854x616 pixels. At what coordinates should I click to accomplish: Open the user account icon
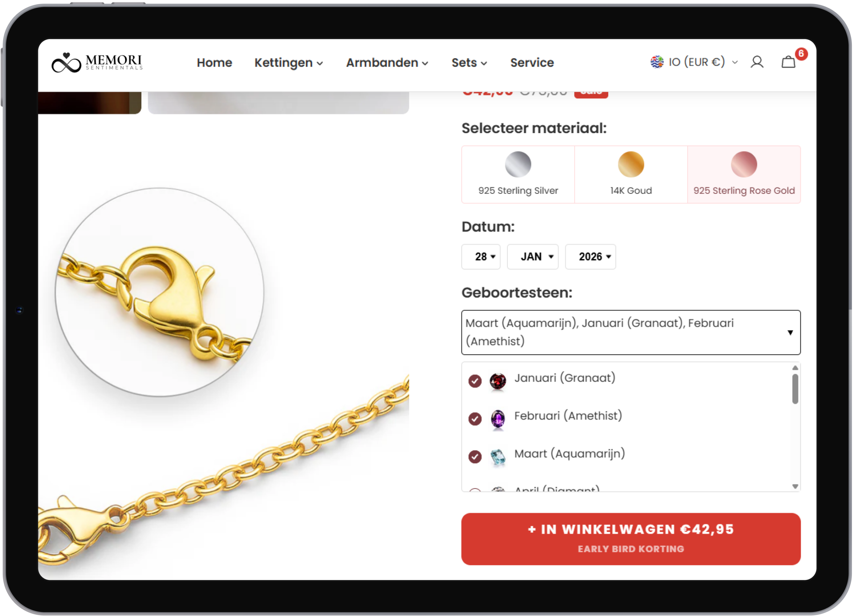click(x=757, y=62)
